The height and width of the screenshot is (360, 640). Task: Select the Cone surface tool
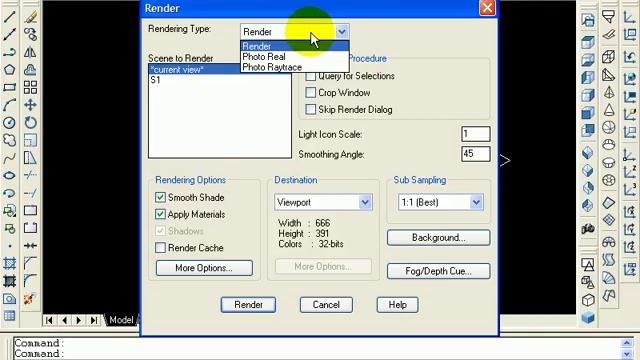point(609,110)
